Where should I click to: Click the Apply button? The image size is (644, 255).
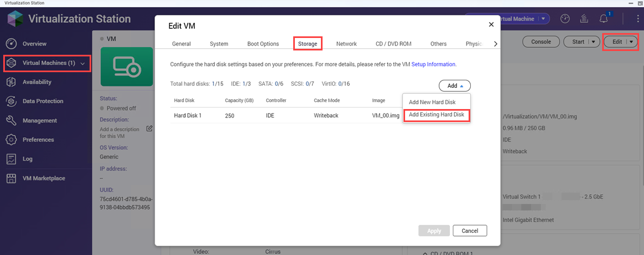pyautogui.click(x=434, y=231)
